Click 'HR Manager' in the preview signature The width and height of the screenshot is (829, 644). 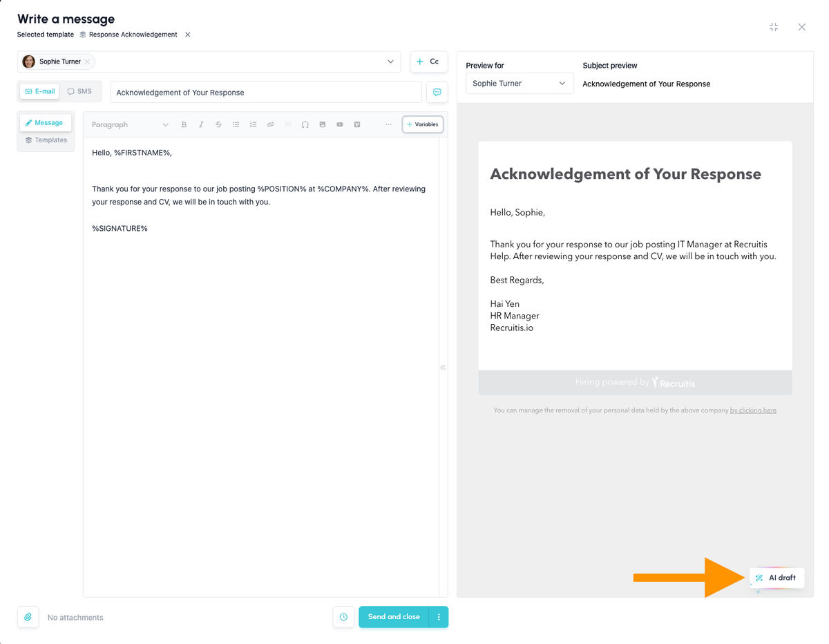tap(515, 316)
